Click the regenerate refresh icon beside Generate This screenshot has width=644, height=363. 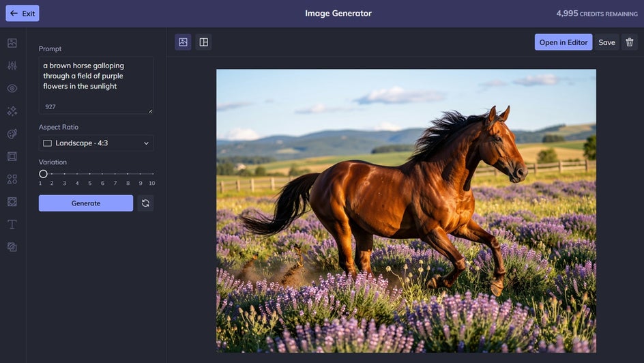click(145, 203)
